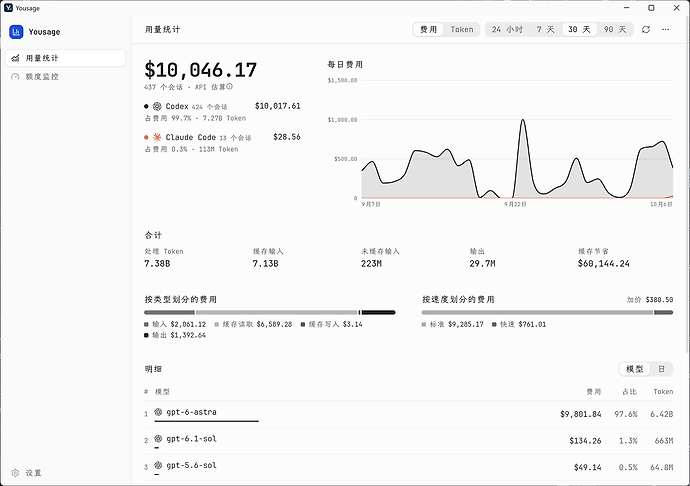The height and width of the screenshot is (486, 690).
Task: Maximize the Yousage window
Action: coord(651,8)
